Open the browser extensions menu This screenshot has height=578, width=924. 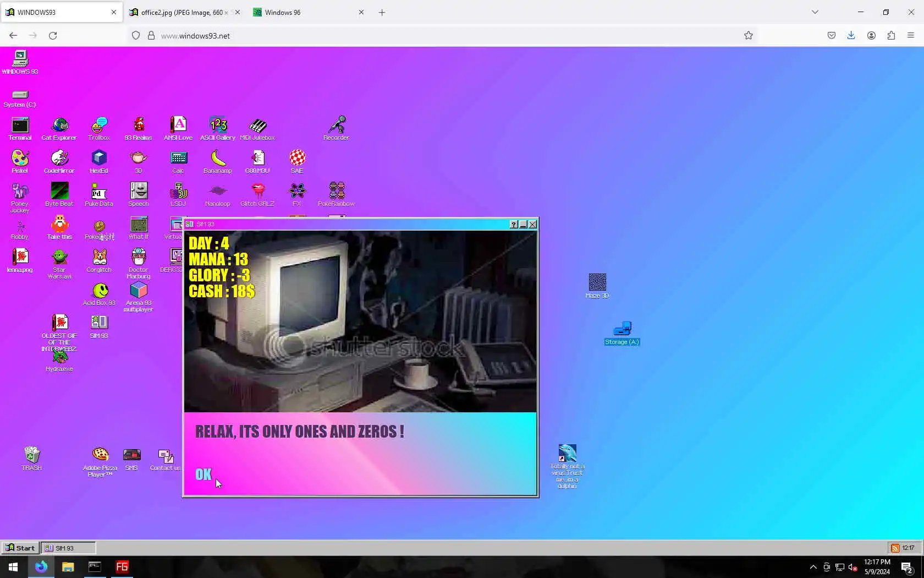point(891,35)
